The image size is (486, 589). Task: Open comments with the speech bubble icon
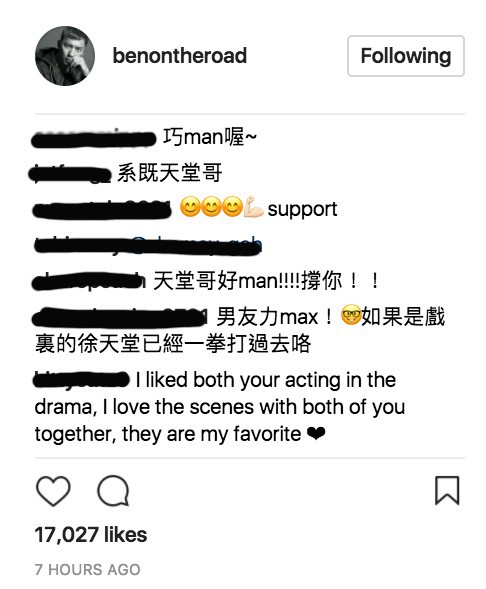tap(113, 491)
